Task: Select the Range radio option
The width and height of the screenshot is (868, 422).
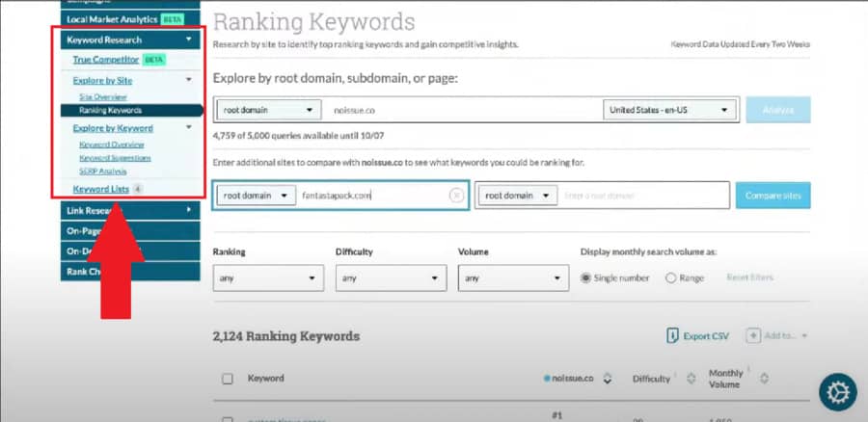Action: tap(671, 278)
